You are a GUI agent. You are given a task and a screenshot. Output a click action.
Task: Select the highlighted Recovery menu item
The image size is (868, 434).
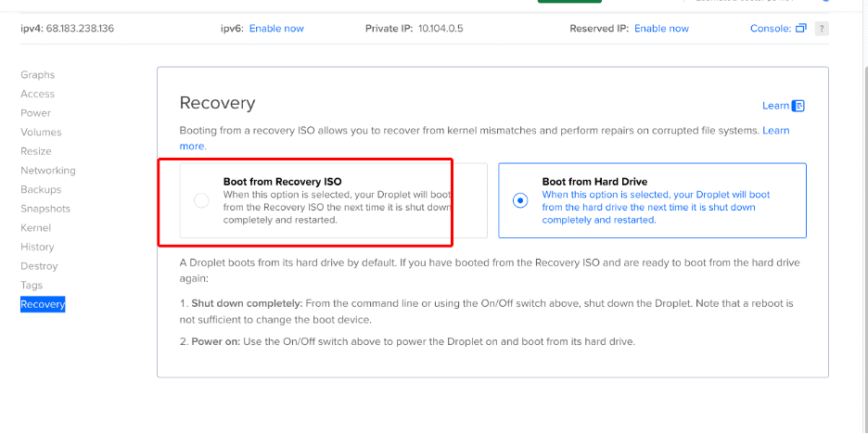(x=43, y=304)
